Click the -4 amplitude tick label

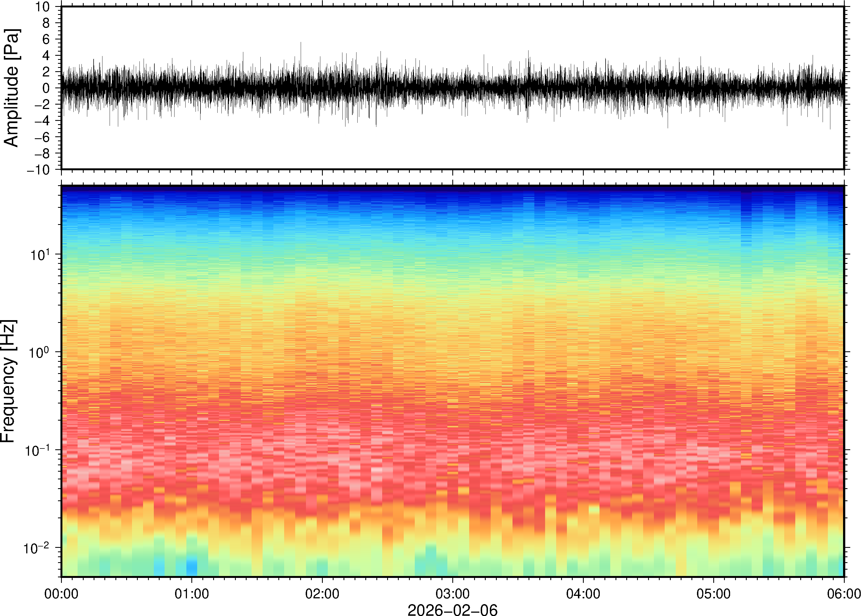[x=42, y=121]
